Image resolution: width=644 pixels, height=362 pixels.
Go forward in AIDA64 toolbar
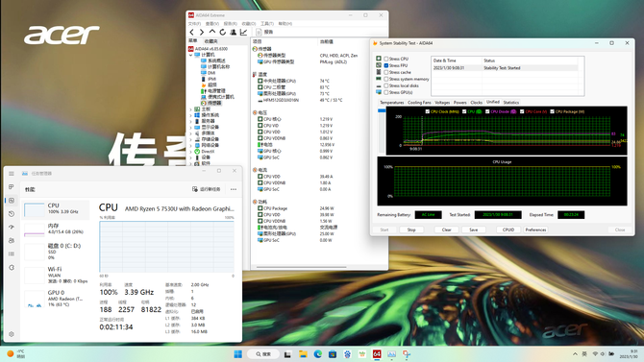coord(202,32)
